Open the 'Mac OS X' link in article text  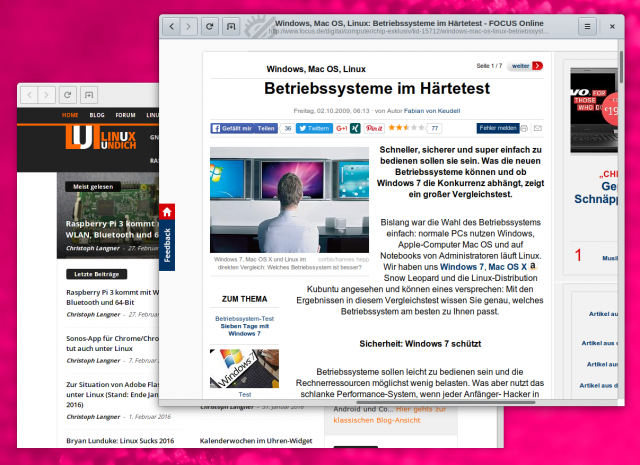[508, 267]
